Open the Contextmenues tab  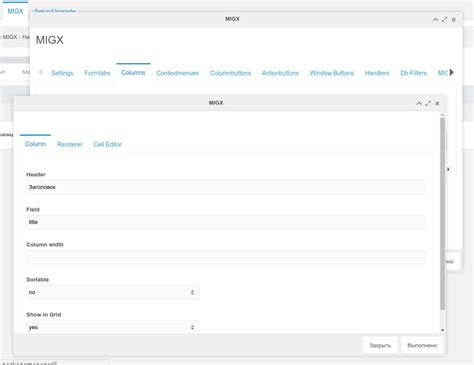coord(177,73)
